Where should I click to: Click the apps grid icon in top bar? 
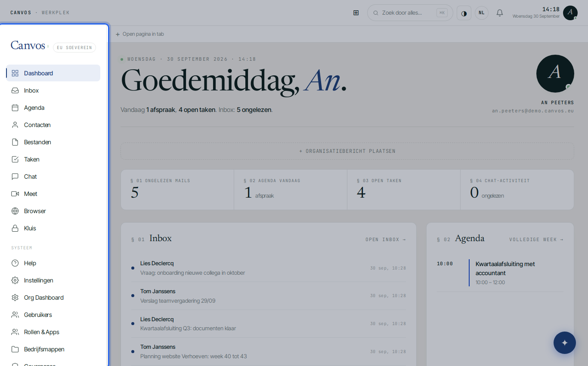point(356,13)
